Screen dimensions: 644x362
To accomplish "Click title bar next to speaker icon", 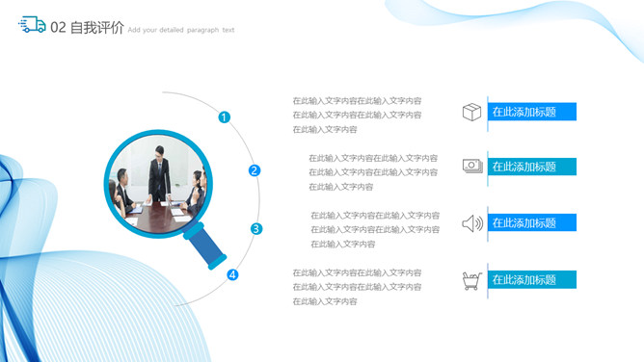I will [x=532, y=222].
